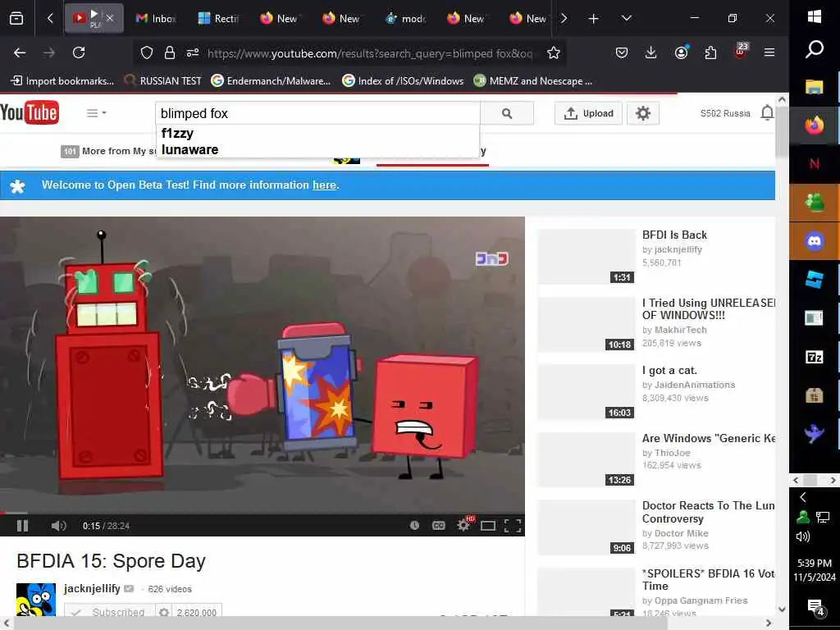Open Windows search in the taskbar
Screen dimensions: 840x630
pyautogui.click(x=815, y=49)
